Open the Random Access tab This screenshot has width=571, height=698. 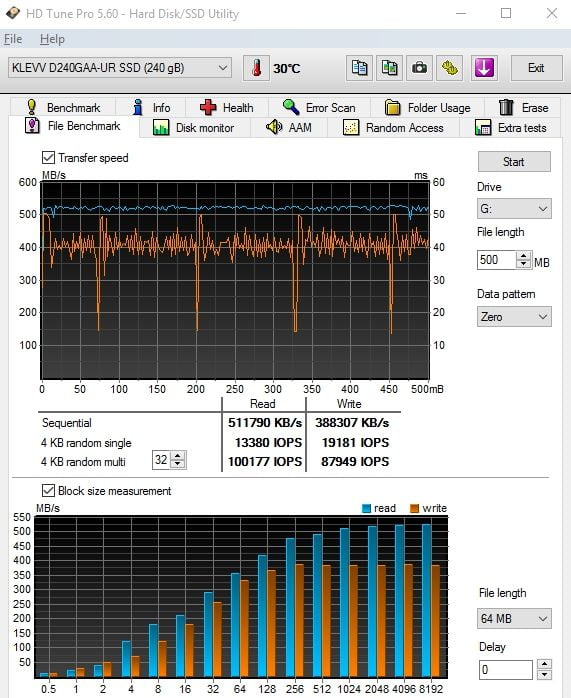393,128
